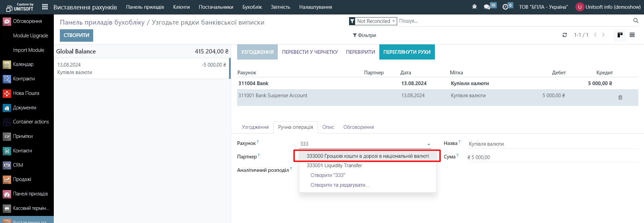Open the apps grid menu icon

45,7
